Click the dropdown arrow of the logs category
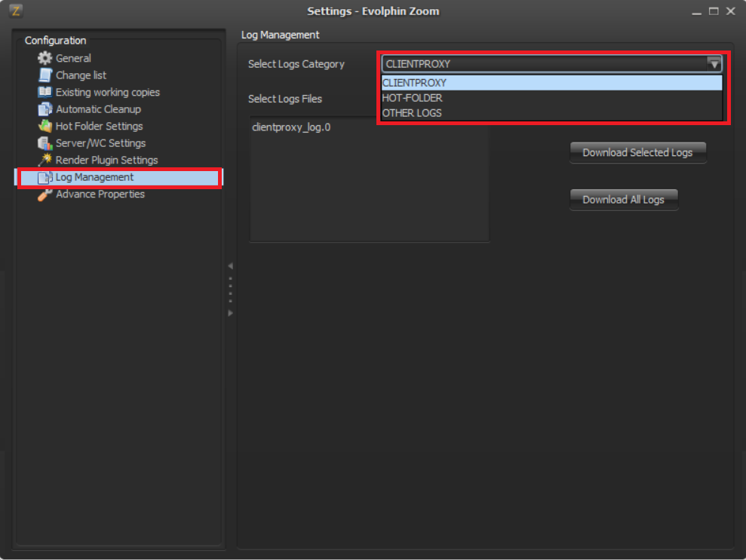This screenshot has height=560, width=746. click(x=714, y=64)
